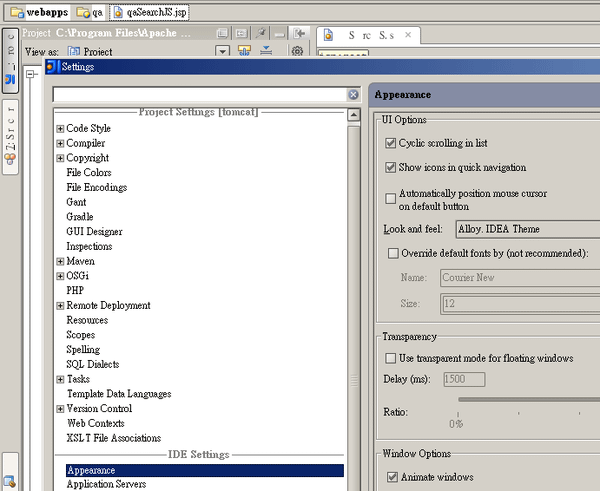Select Template Data Languages entry
The width and height of the screenshot is (600, 491).
point(119,394)
